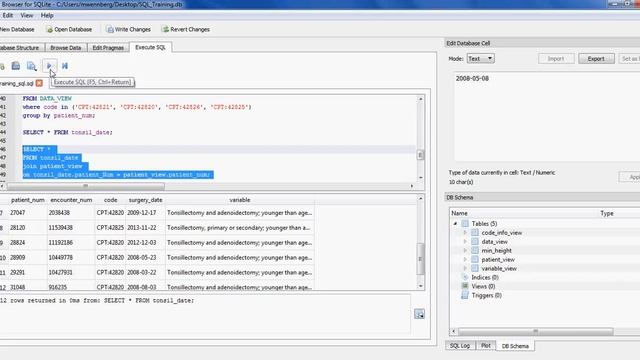Screen dimensions: 640x360
Task: Click in the cell text editor showing 2008-05-08
Action: 547,116
